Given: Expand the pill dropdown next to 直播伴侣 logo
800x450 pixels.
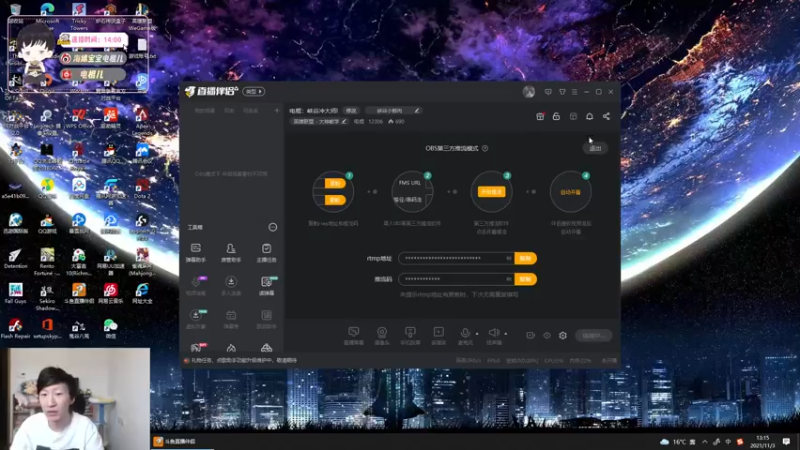Looking at the screenshot, I should coord(254,91).
